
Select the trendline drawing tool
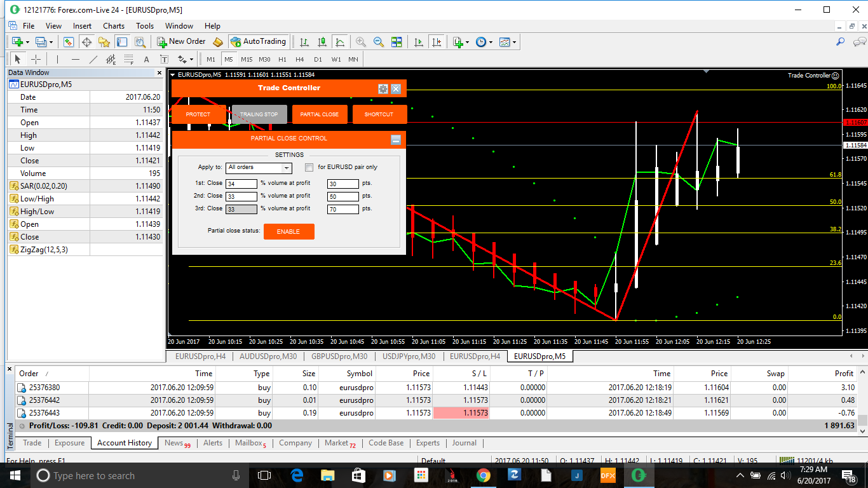[x=93, y=59]
